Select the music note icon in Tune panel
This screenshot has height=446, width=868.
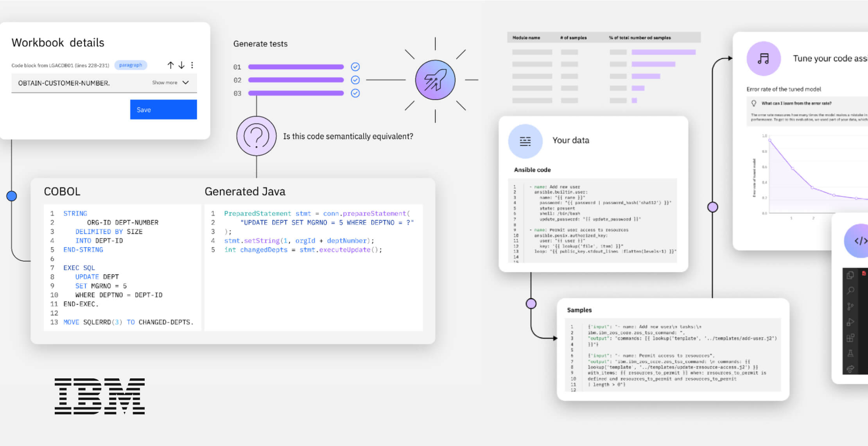pos(763,59)
